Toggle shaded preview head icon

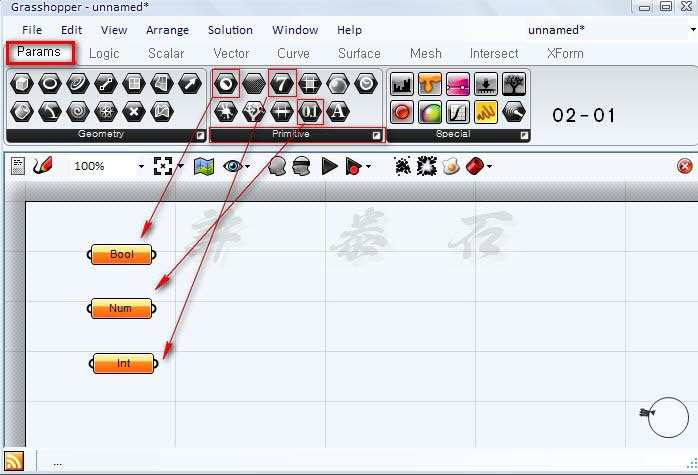(x=277, y=166)
